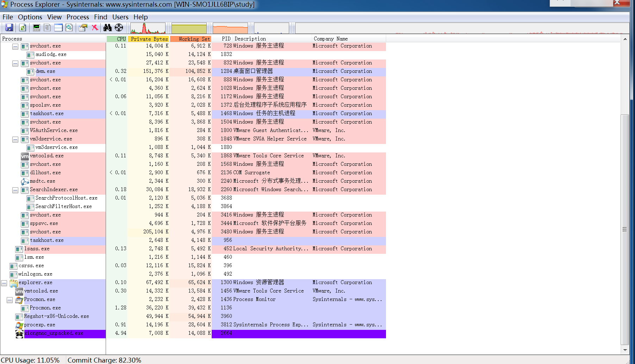Click the Commit Charge status bar entry

coord(104,360)
